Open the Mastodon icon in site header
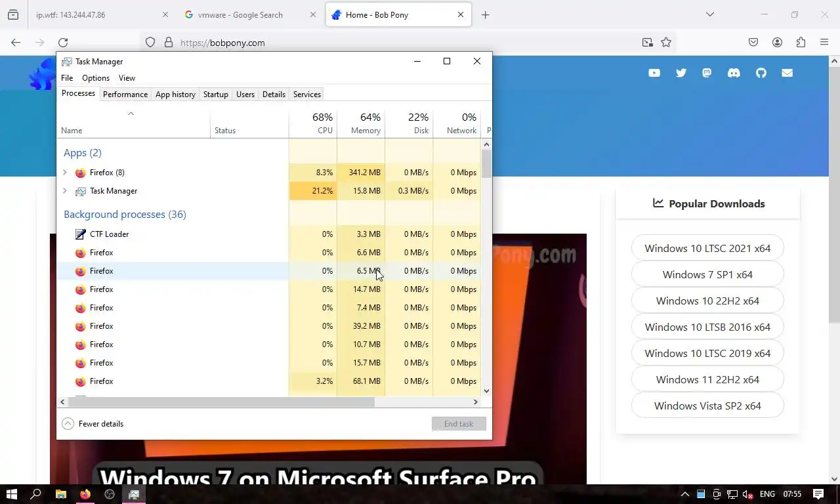 pos(707,73)
